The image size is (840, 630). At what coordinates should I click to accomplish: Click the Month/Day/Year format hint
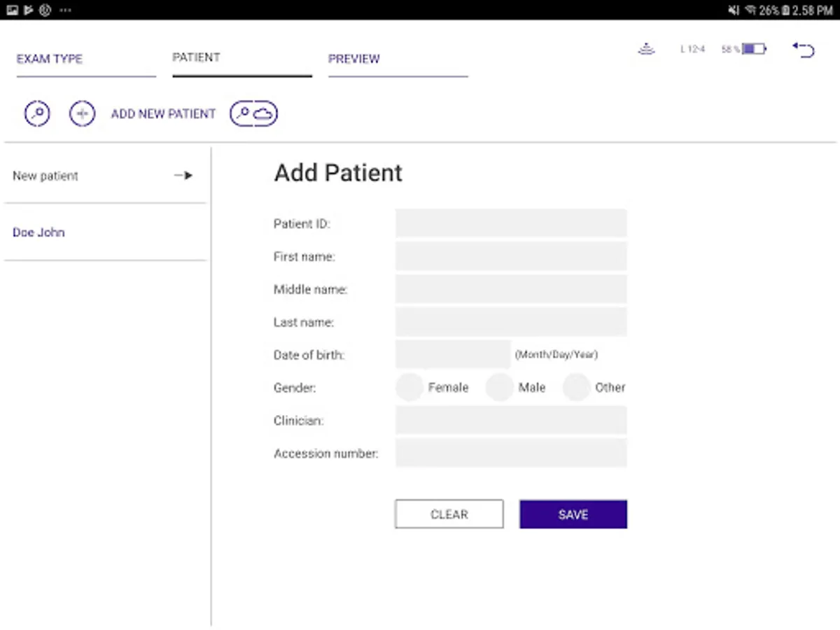coord(556,355)
